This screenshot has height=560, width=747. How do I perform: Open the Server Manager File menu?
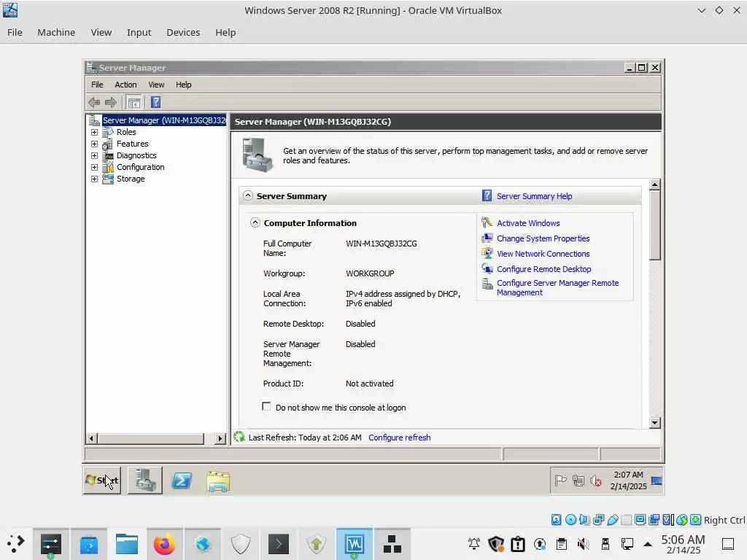pos(97,85)
